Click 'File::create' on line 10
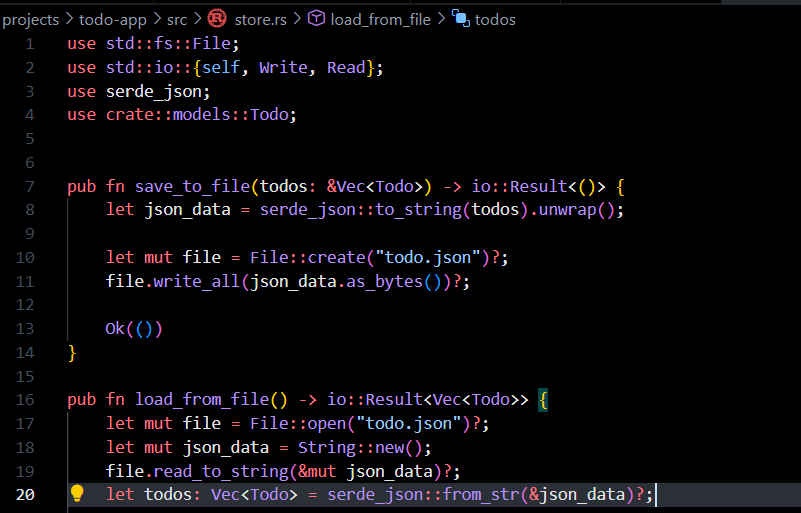801x513 pixels. click(x=308, y=257)
